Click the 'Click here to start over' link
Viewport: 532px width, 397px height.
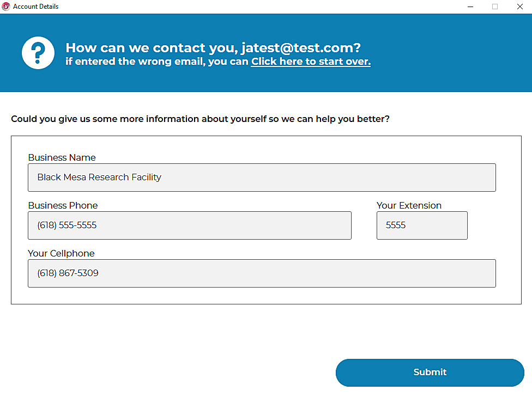point(311,62)
